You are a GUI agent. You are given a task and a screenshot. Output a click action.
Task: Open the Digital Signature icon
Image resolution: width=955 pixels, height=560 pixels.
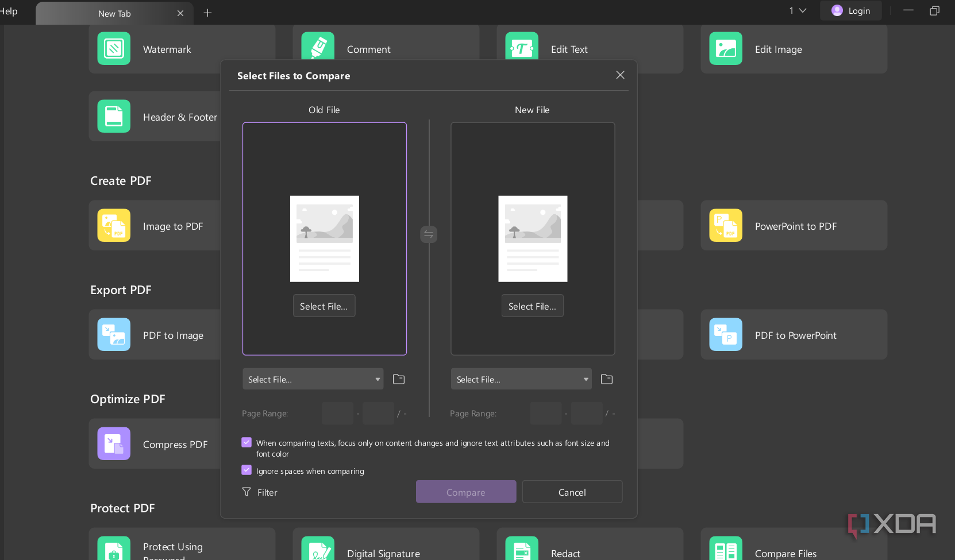318,549
